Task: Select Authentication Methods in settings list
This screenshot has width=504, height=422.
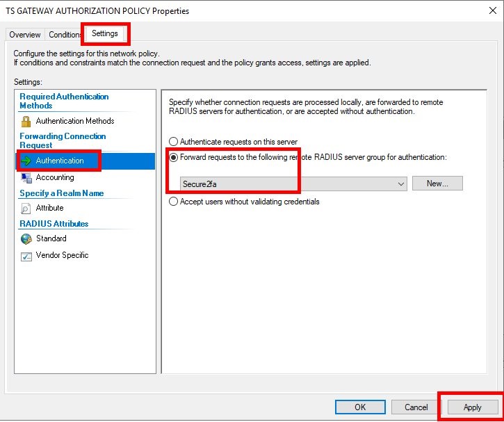Action: click(74, 121)
